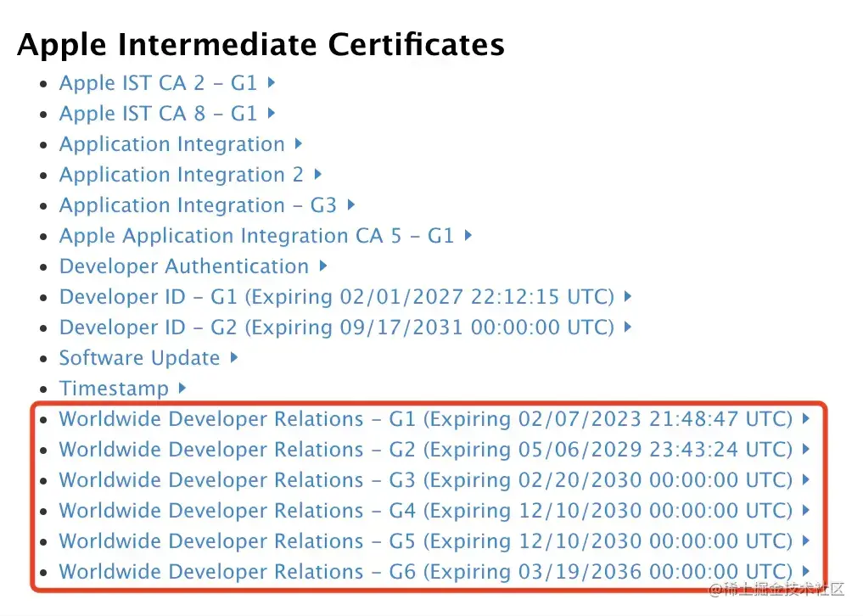Open Developer ID – G1 certificate link

click(336, 297)
